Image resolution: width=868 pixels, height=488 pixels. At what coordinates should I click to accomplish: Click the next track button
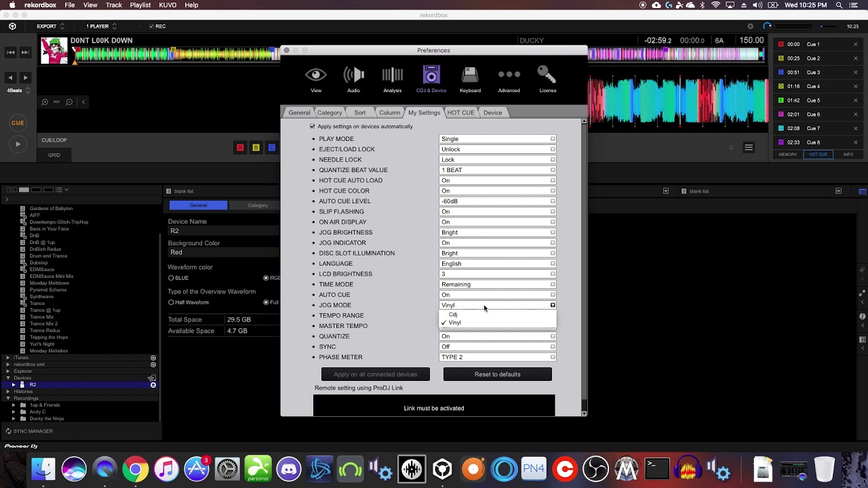coord(25,52)
